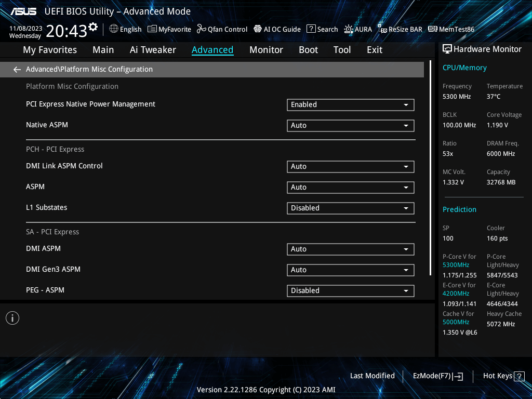Click the 5000MHz Cache link text

pos(456,322)
